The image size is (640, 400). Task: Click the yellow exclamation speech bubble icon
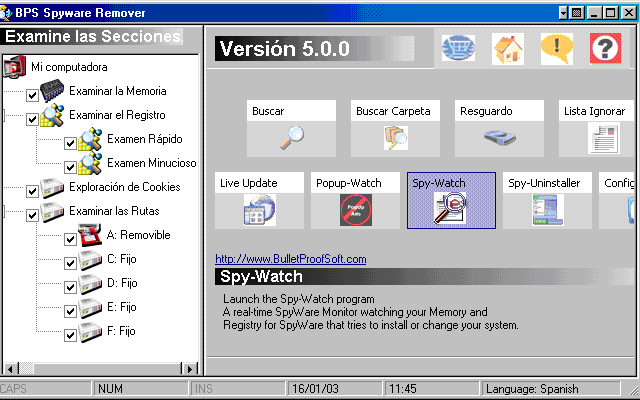[557, 49]
